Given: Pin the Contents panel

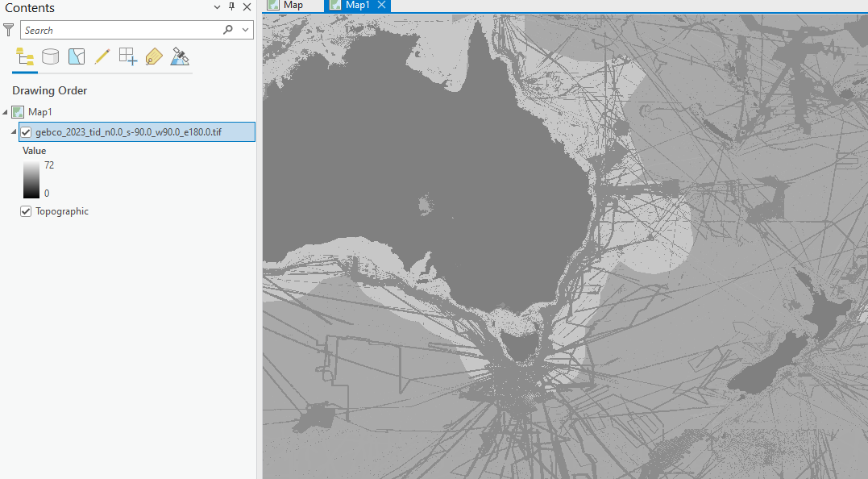Looking at the screenshot, I should [231, 7].
